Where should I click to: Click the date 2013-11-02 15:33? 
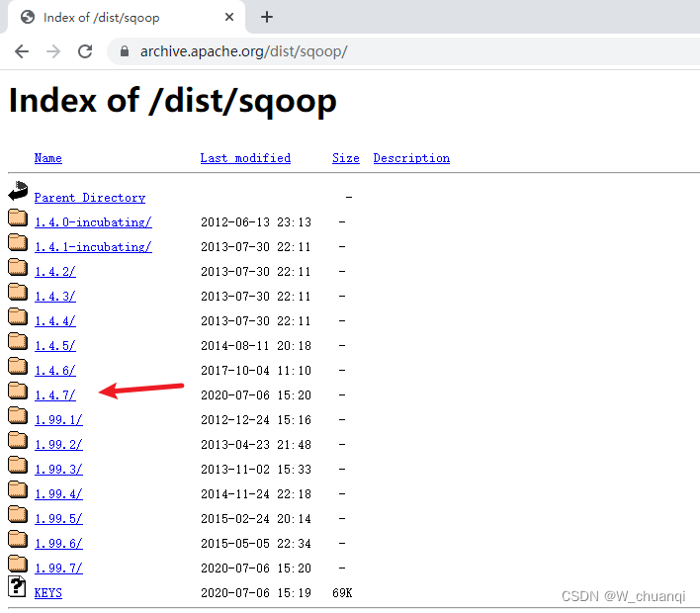point(256,470)
